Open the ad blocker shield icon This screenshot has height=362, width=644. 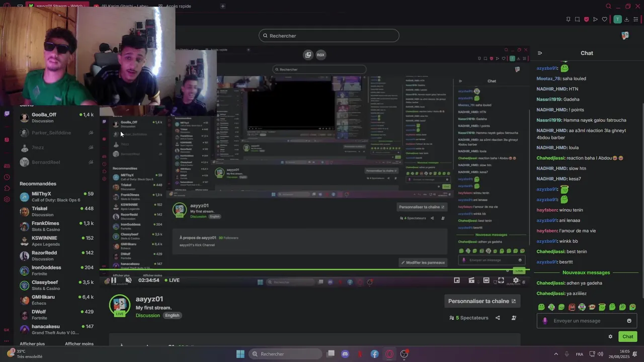pyautogui.click(x=586, y=19)
